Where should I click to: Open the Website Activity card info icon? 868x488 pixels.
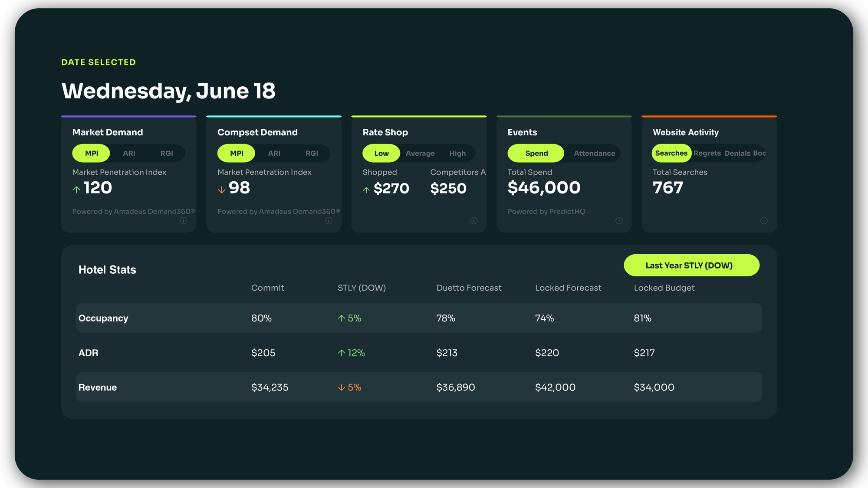click(x=764, y=221)
